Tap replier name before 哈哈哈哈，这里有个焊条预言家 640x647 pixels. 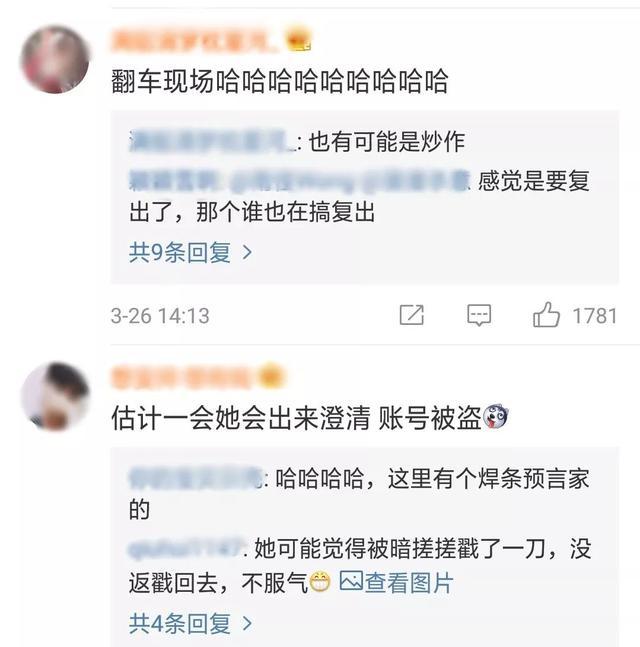(x=196, y=478)
